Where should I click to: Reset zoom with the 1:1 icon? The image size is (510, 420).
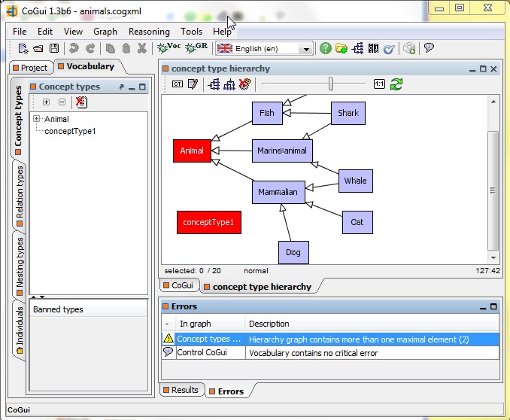(379, 84)
